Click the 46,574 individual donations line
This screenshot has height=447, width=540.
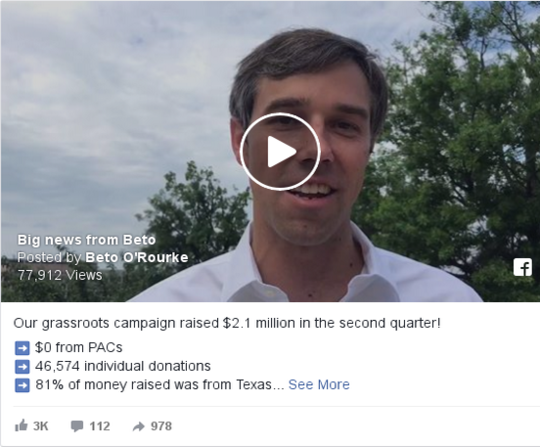pyautogui.click(x=123, y=366)
